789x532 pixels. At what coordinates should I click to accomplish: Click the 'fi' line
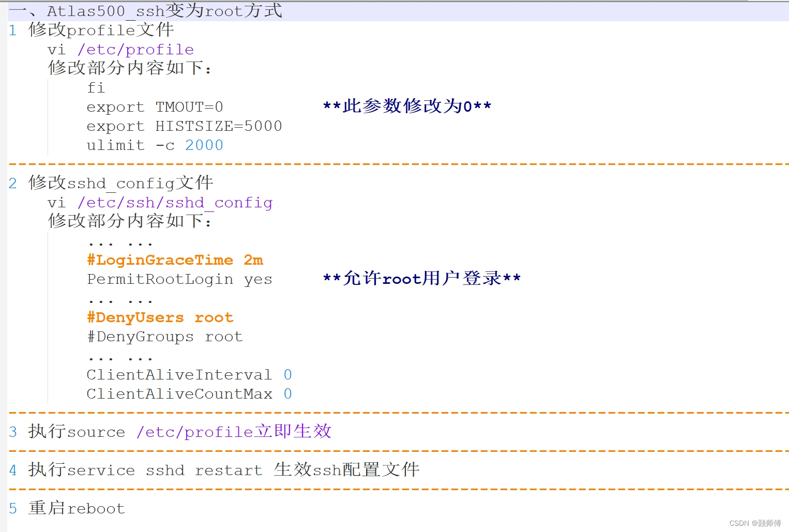[96, 87]
